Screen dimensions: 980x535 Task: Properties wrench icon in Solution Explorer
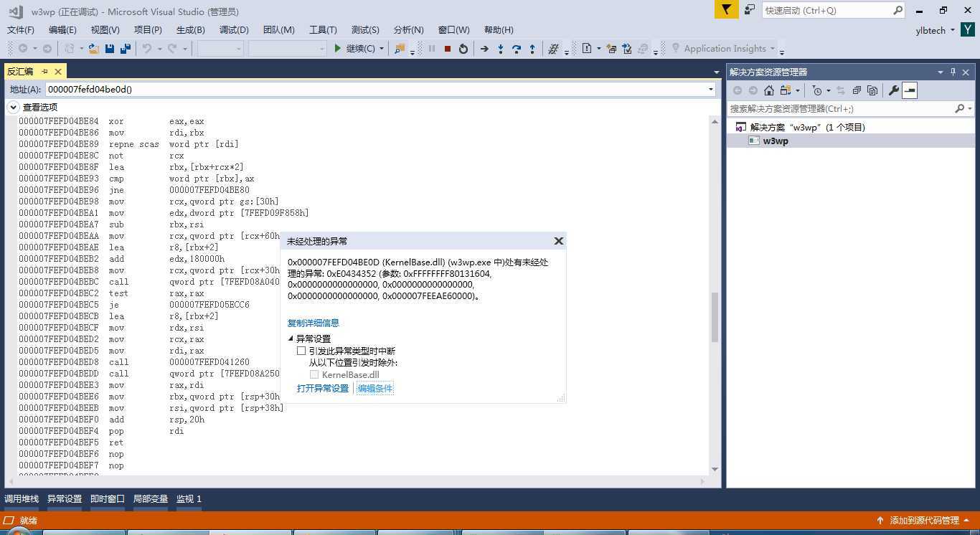(893, 90)
